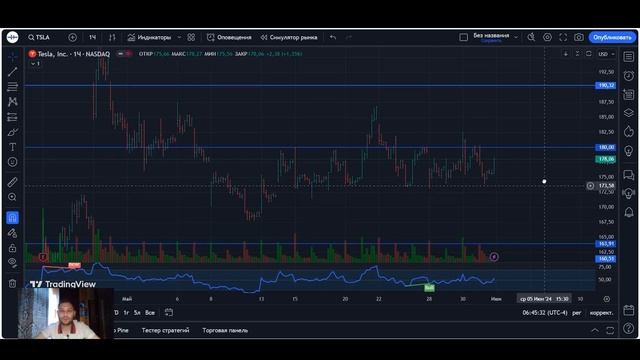Select the trend line tool
The width and height of the screenshot is (640, 360).
[x=13, y=71]
